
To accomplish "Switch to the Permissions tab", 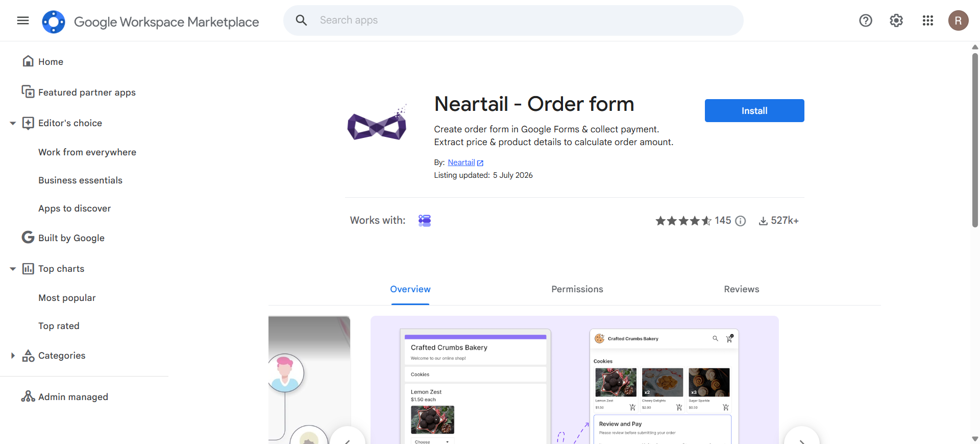I will (x=577, y=289).
